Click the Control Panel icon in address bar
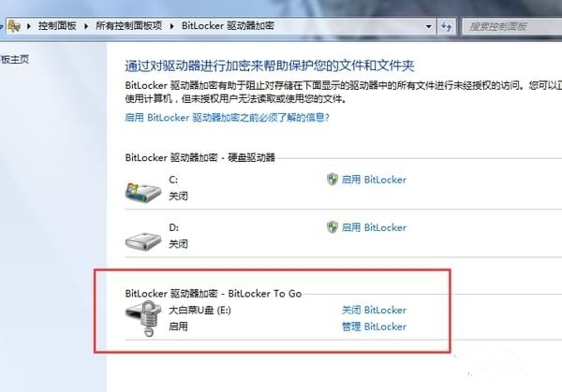The width and height of the screenshot is (562, 392). click(x=14, y=26)
